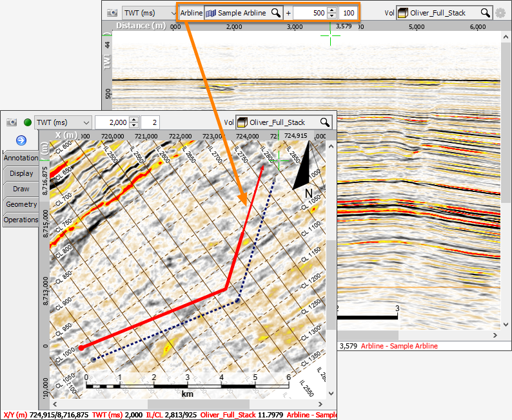The height and width of the screenshot is (420, 512).
Task: Click Oliver_Full_Stack volume icon in section view
Action: click(403, 13)
